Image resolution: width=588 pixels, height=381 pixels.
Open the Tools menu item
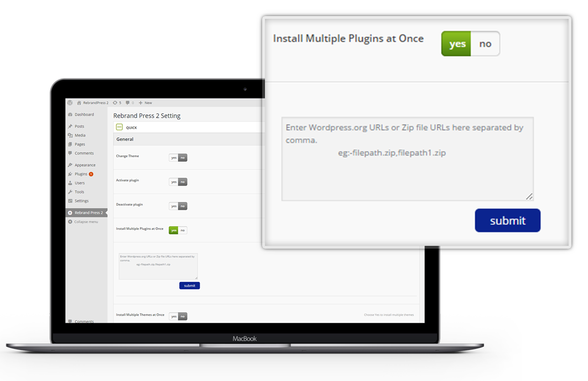click(80, 192)
